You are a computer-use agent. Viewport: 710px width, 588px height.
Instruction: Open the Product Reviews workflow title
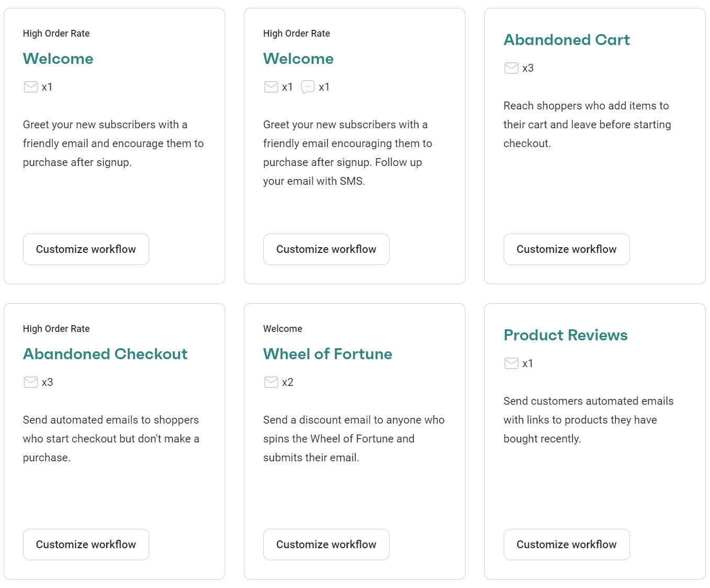point(565,335)
